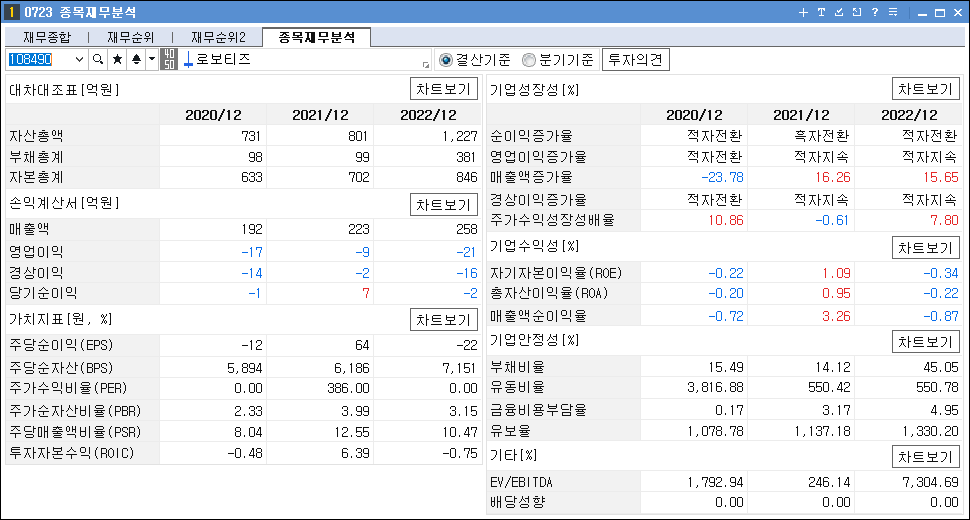Click EPS 2021/12 value 64

pyautogui.click(x=363, y=345)
